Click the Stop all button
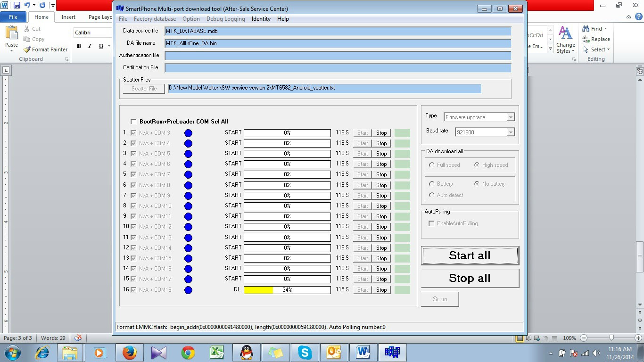 point(470,278)
